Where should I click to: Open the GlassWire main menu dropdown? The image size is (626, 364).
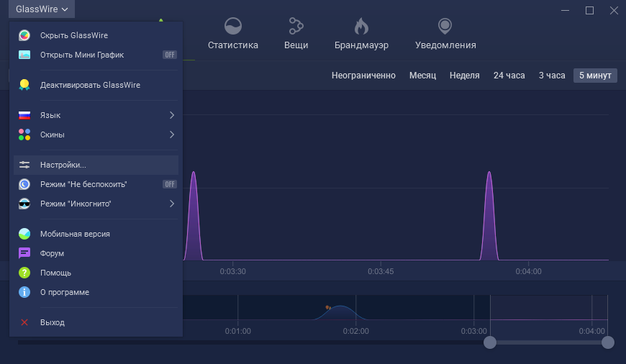[x=42, y=9]
